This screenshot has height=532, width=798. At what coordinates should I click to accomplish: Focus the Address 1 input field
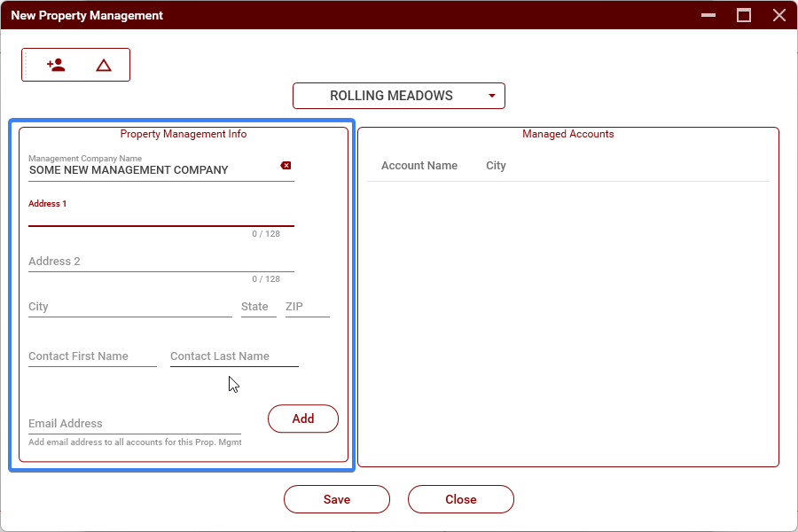[x=160, y=216]
